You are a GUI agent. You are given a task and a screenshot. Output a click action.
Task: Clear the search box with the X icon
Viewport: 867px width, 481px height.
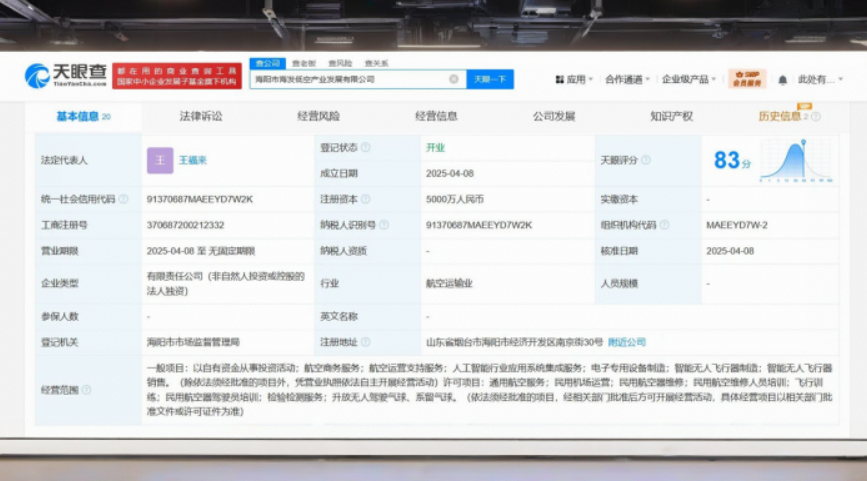(453, 79)
